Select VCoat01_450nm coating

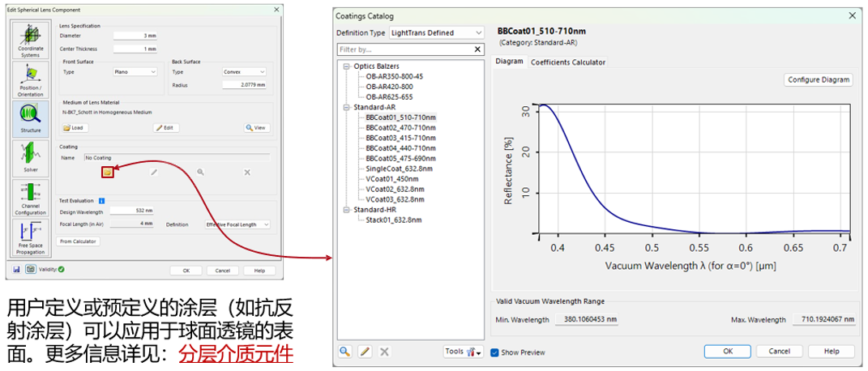[x=392, y=178]
